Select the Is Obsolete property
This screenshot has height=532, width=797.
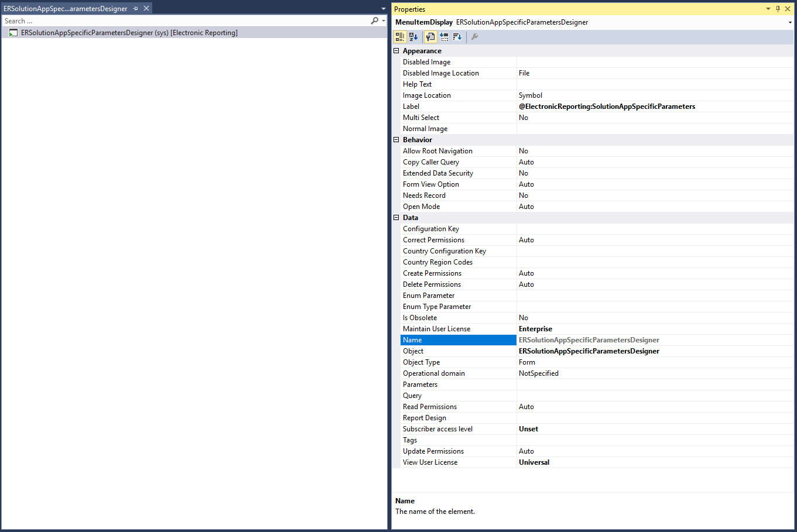(459, 318)
